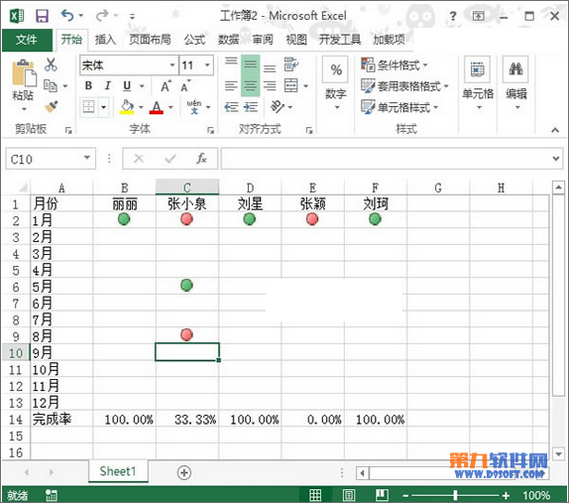Undo the last action
Screen dimensions: 569x503
(67, 16)
